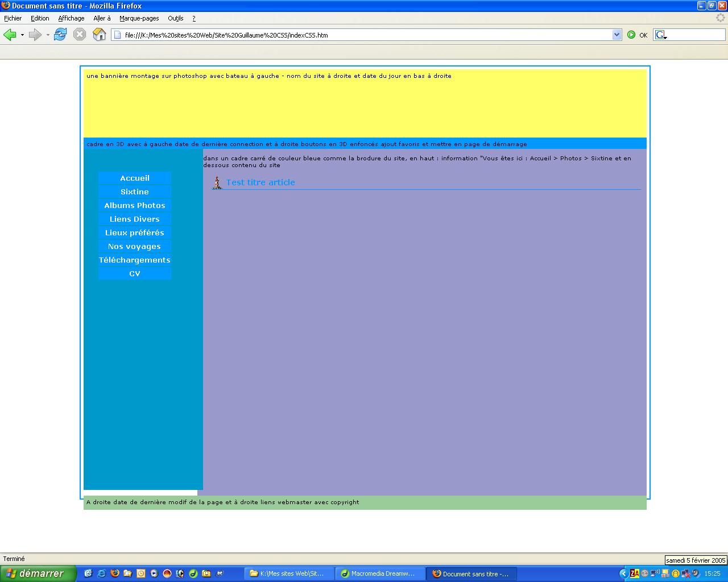Click the Accueil navigation link
Image resolution: width=728 pixels, height=582 pixels.
tap(135, 178)
